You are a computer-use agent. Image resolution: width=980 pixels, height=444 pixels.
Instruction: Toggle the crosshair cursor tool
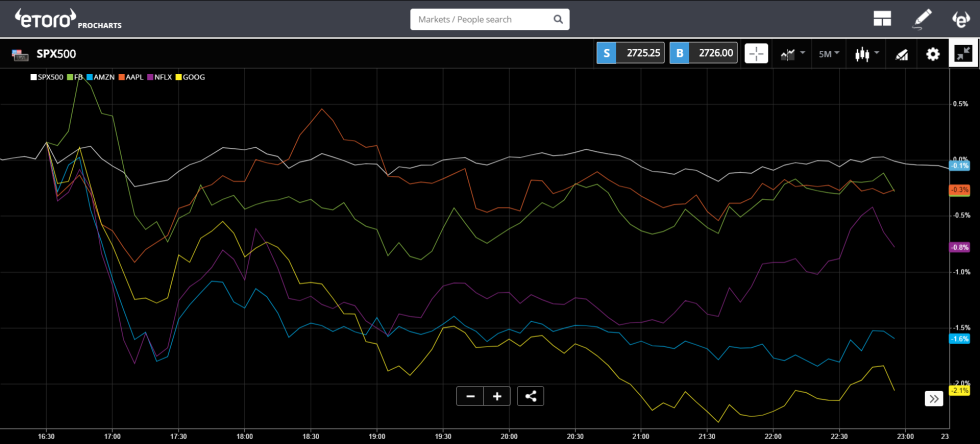(756, 54)
